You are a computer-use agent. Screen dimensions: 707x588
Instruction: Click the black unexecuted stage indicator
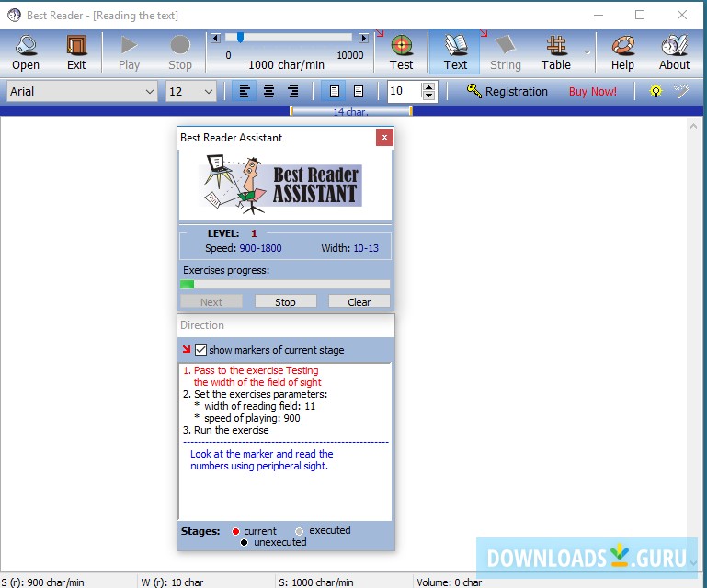click(244, 542)
